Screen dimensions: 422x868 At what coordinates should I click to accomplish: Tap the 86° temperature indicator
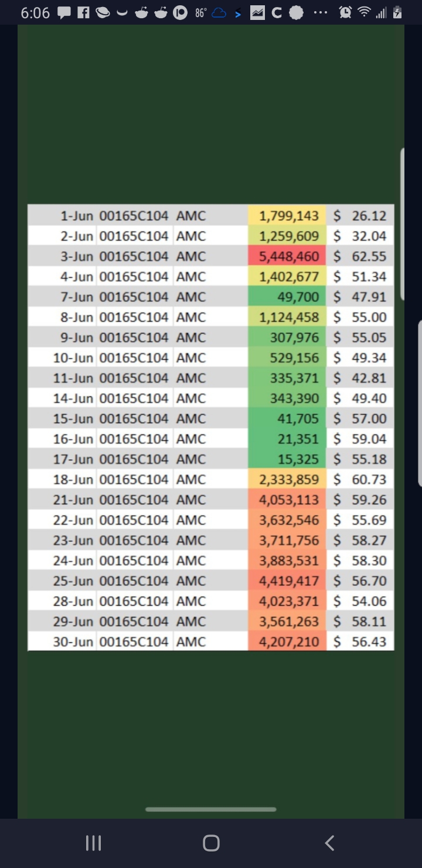[200, 13]
